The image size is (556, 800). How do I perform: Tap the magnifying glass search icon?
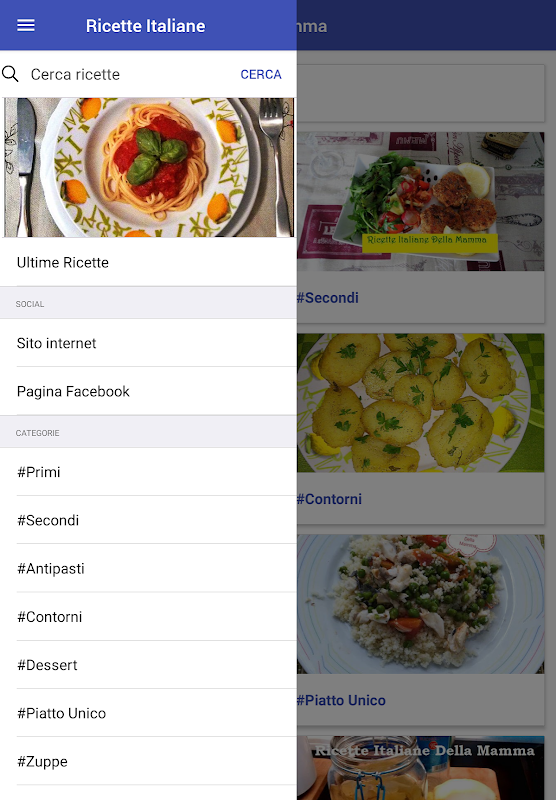click(x=10, y=74)
